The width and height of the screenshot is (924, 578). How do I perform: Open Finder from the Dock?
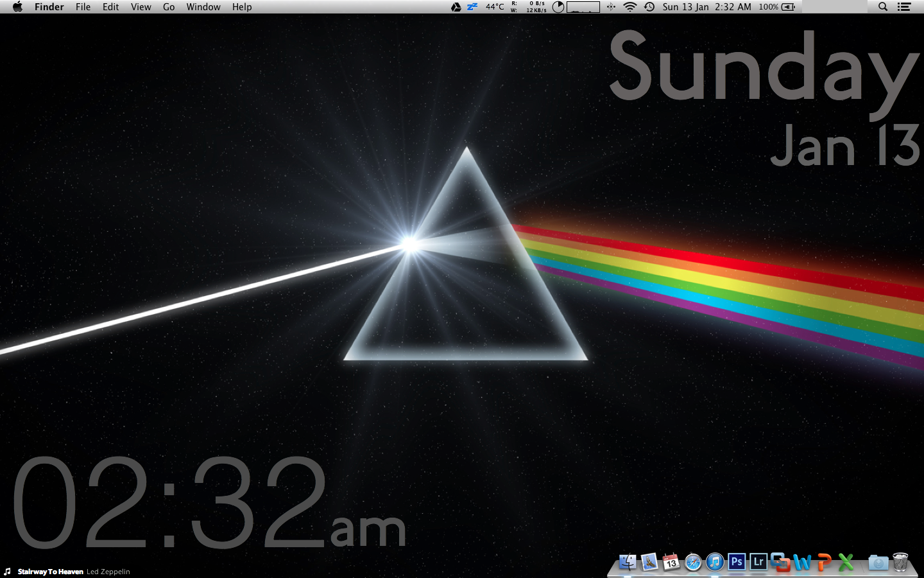628,563
